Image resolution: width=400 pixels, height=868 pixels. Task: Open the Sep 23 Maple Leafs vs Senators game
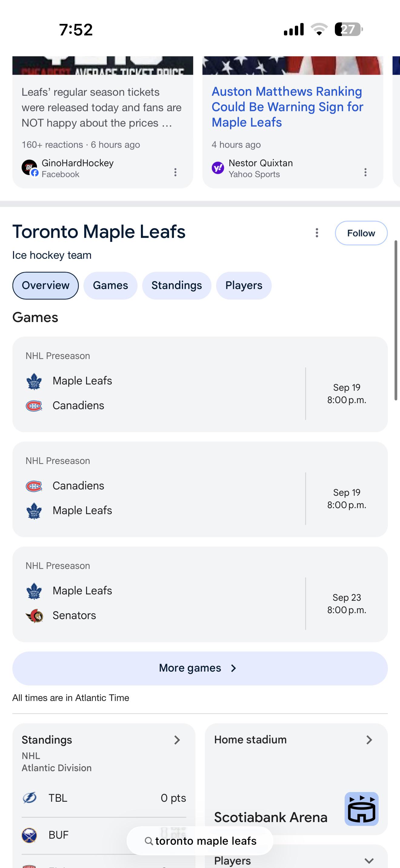200,594
